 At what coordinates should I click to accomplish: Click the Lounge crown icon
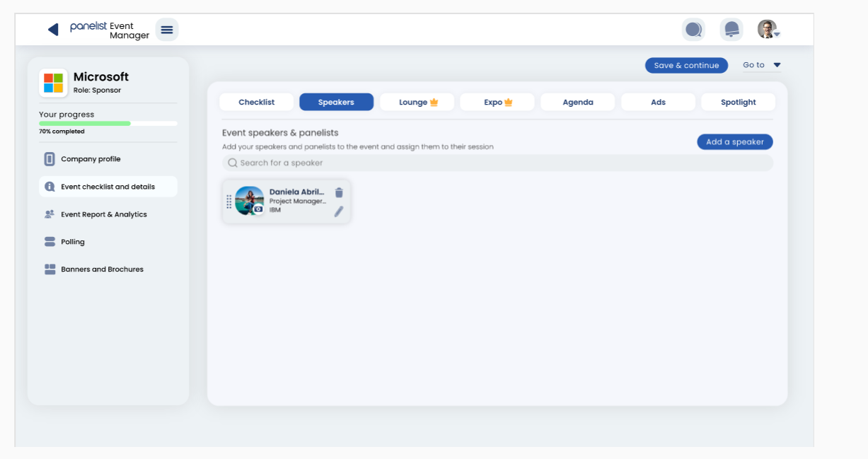point(434,102)
